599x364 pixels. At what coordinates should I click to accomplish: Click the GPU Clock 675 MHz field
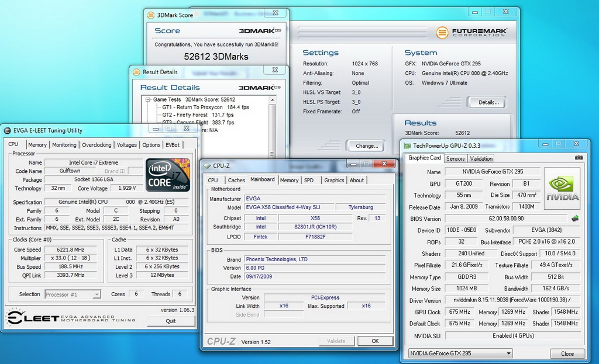[x=460, y=312]
